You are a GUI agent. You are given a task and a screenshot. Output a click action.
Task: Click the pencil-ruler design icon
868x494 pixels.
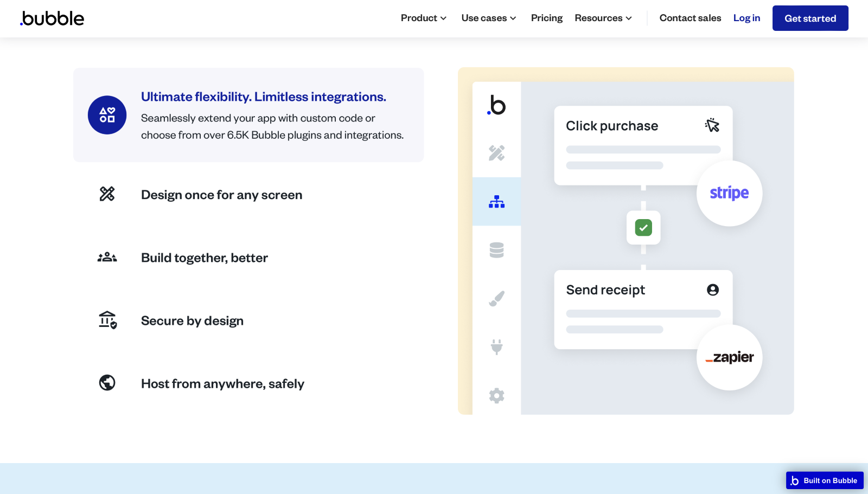107,194
